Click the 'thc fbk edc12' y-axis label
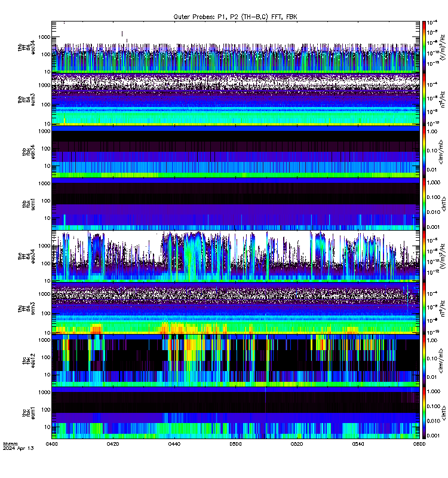448x478 pixels. [29, 361]
